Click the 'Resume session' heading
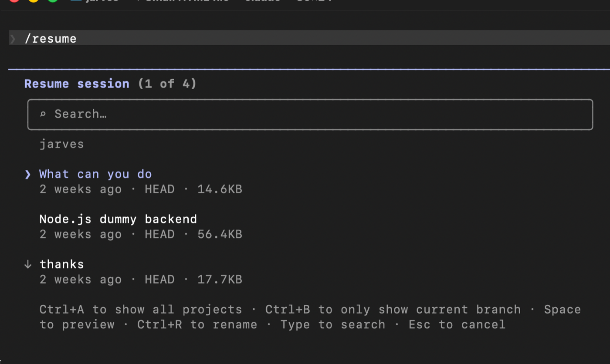Image resolution: width=610 pixels, height=364 pixels. click(77, 84)
